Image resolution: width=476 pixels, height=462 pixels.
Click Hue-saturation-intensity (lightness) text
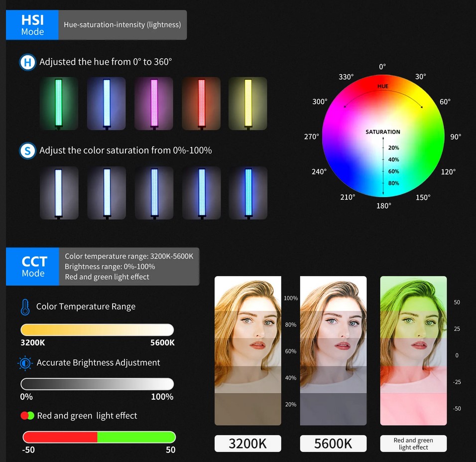click(x=122, y=24)
